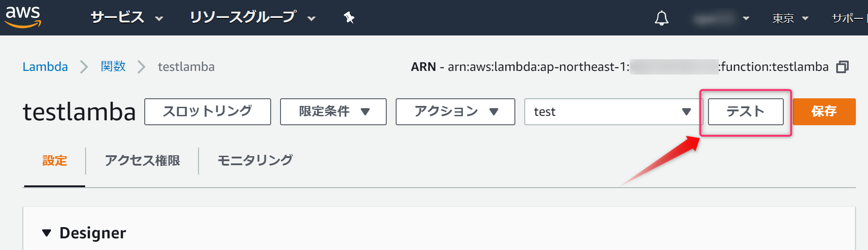Open the サポート support menu
The image size is (868, 250).
pyautogui.click(x=849, y=18)
